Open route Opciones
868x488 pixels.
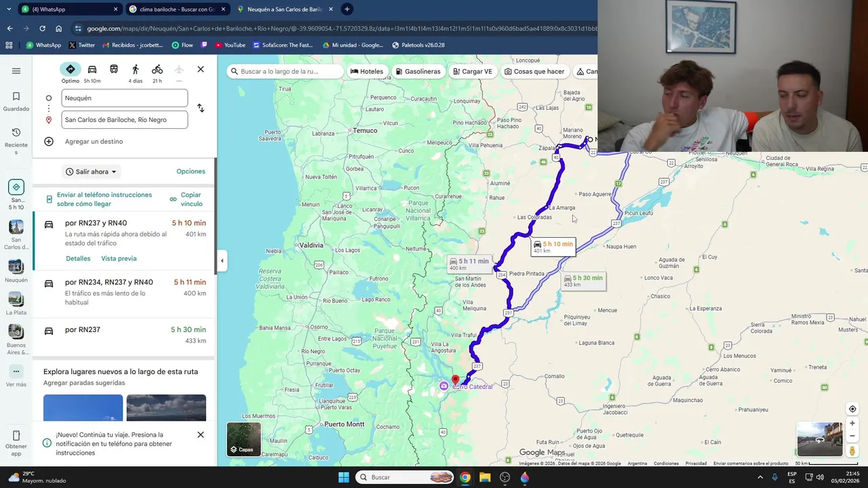(191, 171)
